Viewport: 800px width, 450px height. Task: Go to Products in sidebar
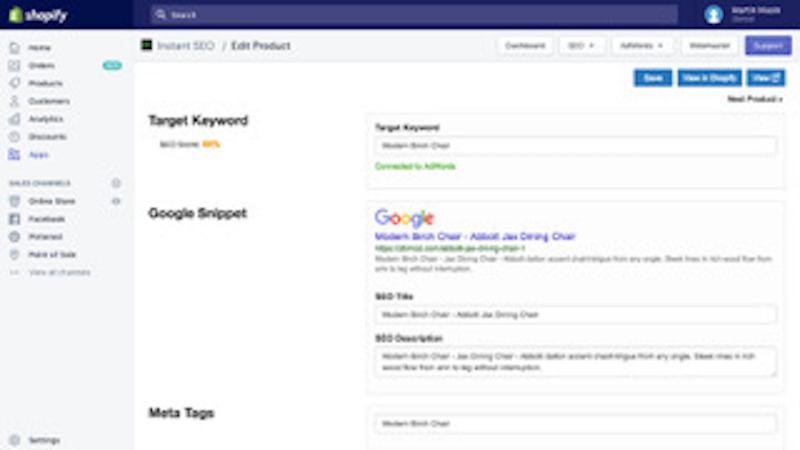[x=45, y=83]
